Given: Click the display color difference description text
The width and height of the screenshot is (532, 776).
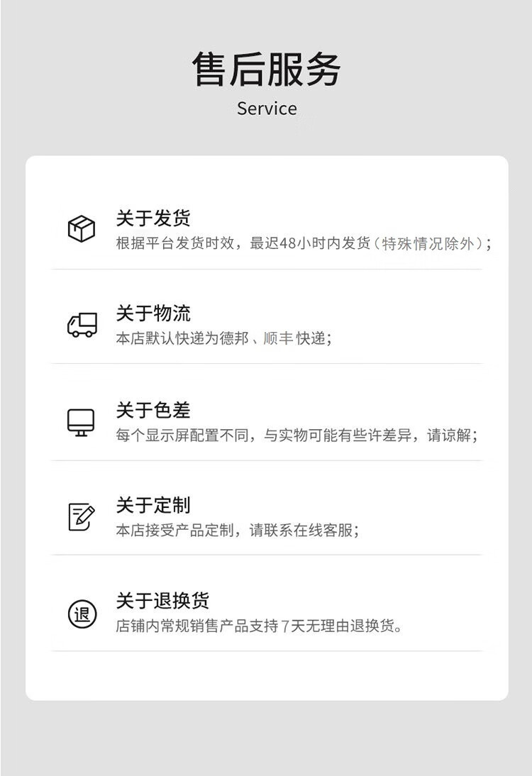Looking at the screenshot, I should point(297,436).
